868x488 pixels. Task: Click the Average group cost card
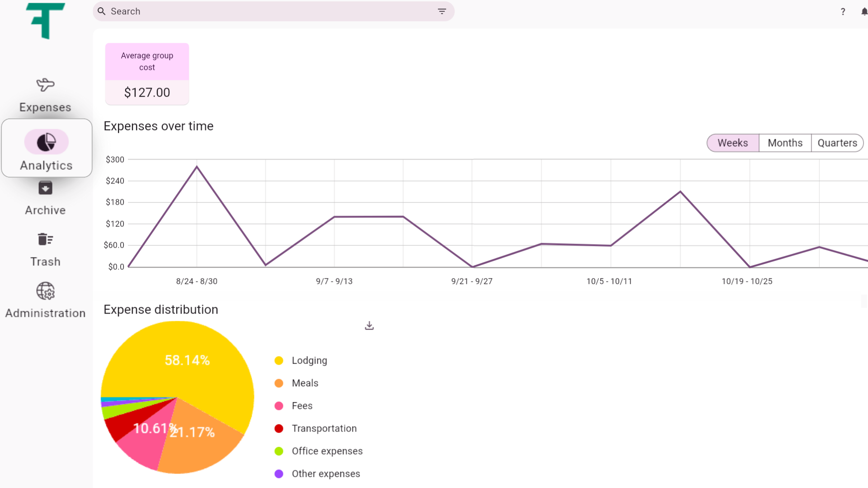click(x=147, y=74)
